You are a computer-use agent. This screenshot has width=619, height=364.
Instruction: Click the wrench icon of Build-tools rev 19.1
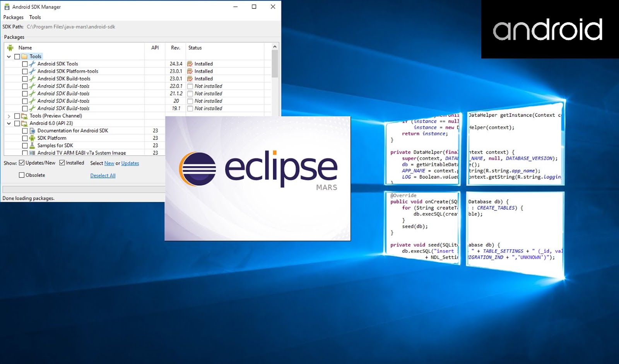[x=32, y=108]
